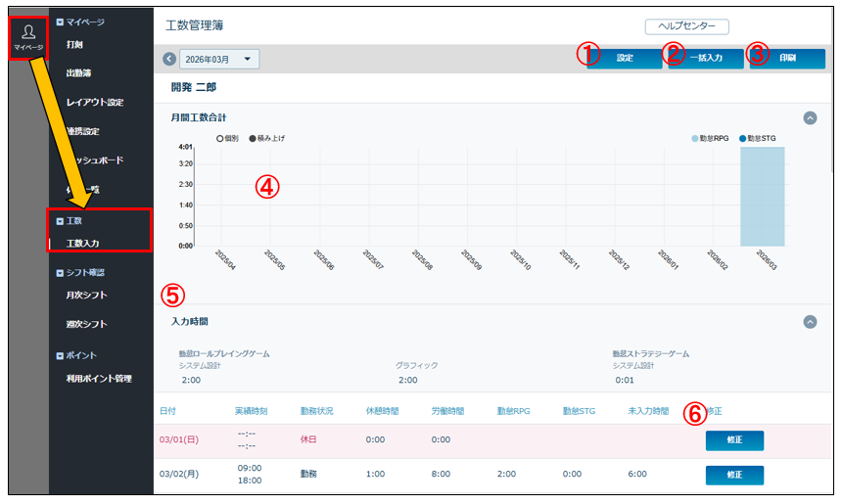Image resolution: width=842 pixels, height=504 pixels.
Task: Open the マイページ profile icon
Action: (x=28, y=36)
